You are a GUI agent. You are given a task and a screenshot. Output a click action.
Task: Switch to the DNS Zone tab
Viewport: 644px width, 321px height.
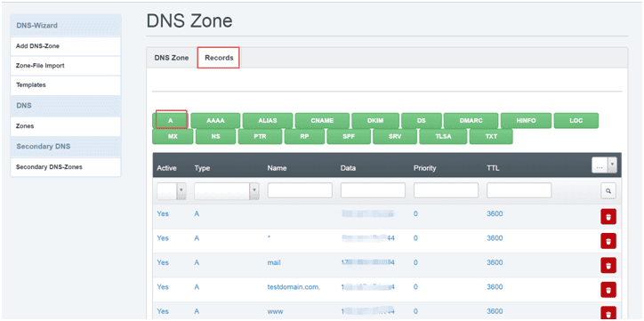coord(172,58)
